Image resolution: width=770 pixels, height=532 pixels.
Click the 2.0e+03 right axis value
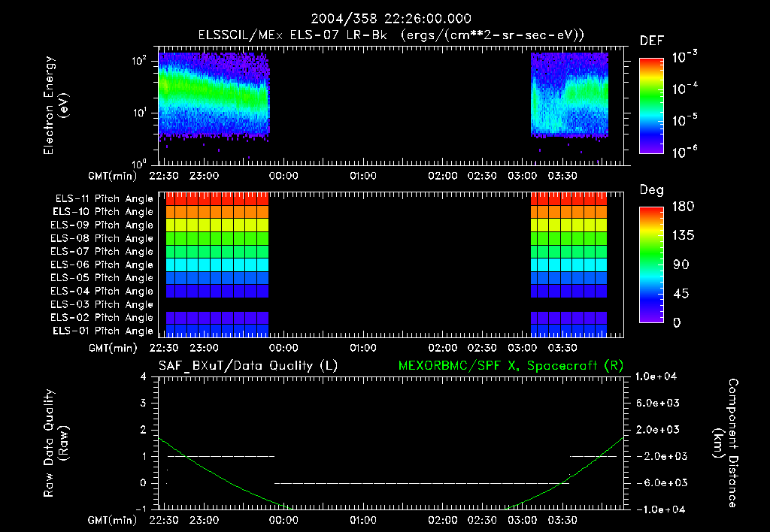(x=659, y=429)
